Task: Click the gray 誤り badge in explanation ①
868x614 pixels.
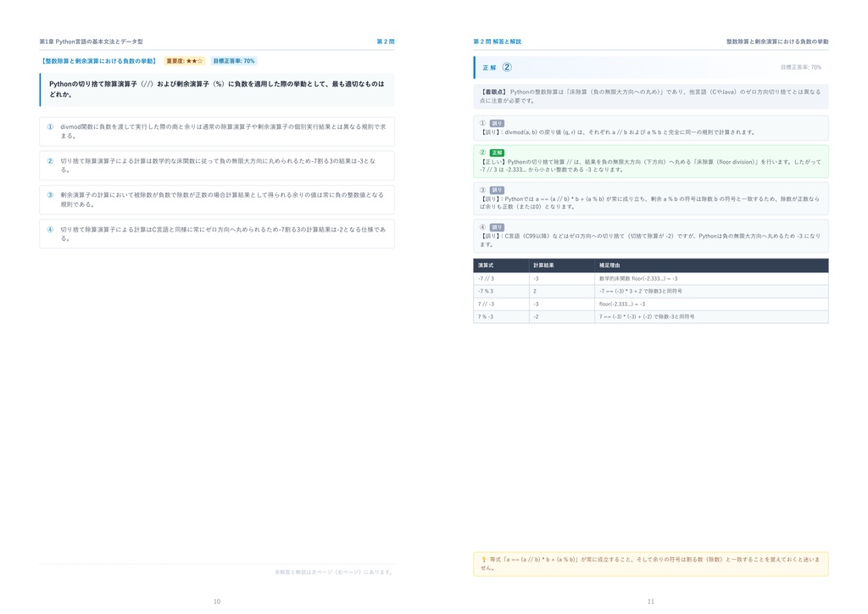Action: click(x=497, y=124)
